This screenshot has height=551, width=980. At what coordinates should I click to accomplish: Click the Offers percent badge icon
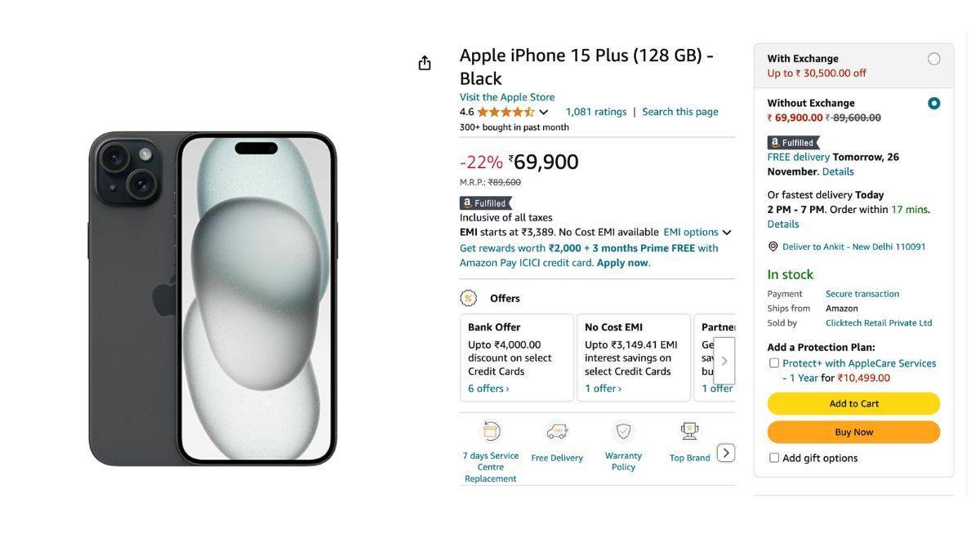(469, 298)
